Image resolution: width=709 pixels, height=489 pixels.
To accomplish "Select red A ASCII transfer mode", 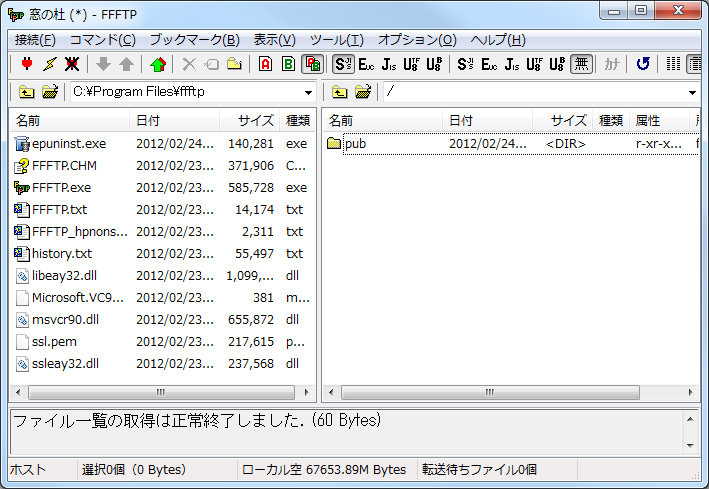I will tap(265, 64).
